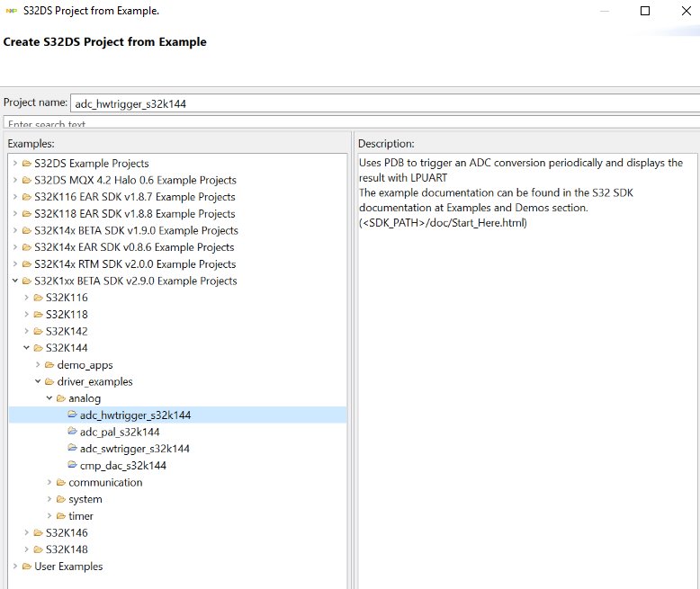Select the communication tree item label

click(x=105, y=482)
